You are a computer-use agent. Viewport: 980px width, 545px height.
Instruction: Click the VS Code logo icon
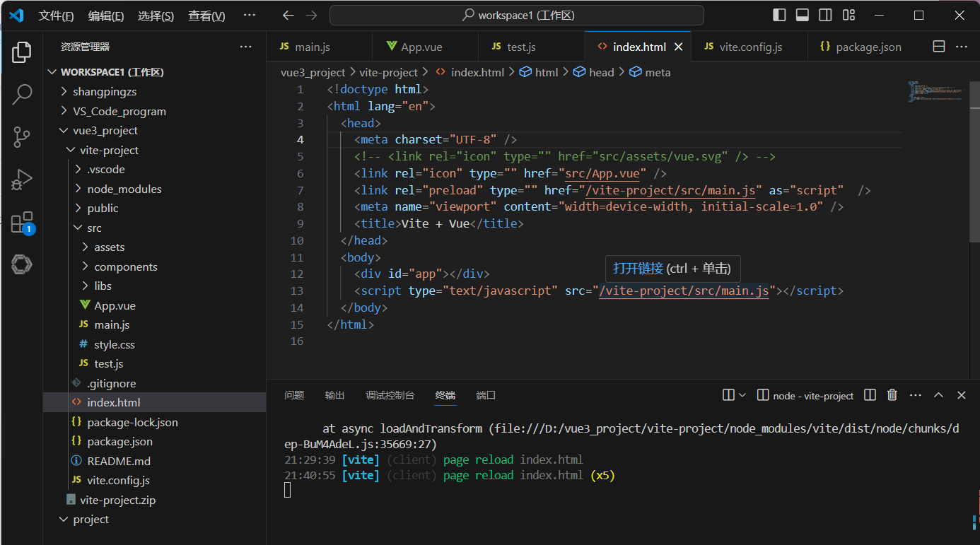point(16,15)
